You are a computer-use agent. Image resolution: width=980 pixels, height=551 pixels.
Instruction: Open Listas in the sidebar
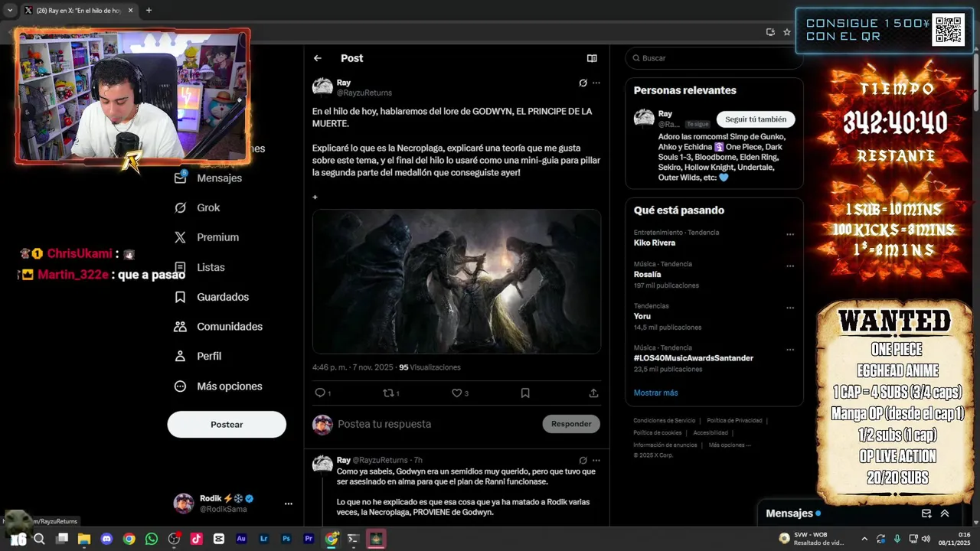200,267
